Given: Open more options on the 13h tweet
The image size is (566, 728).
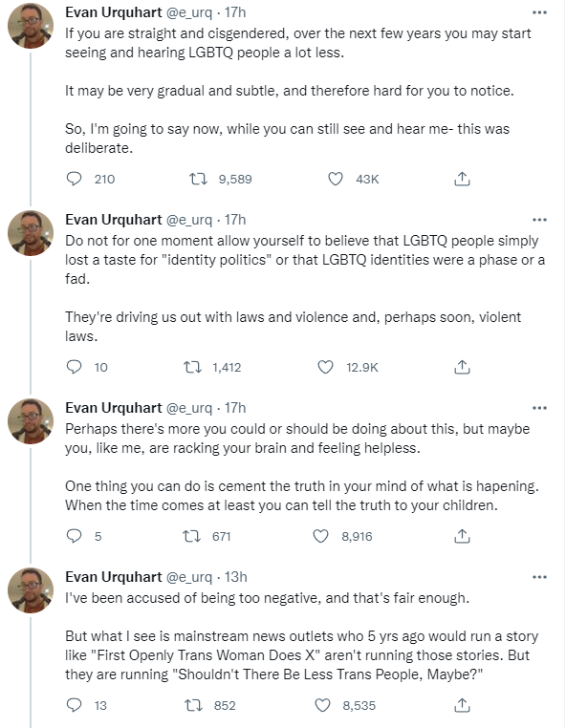Looking at the screenshot, I should pos(539,577).
